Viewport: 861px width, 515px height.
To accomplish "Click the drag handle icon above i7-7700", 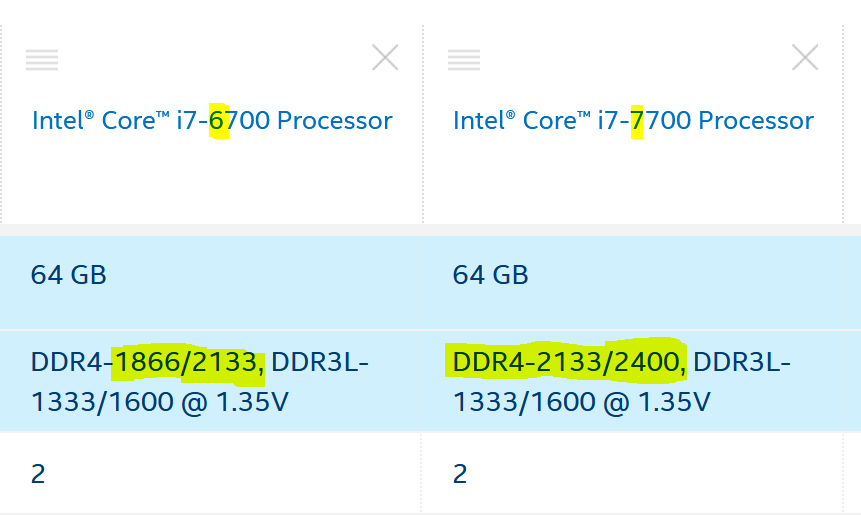I will click(463, 60).
